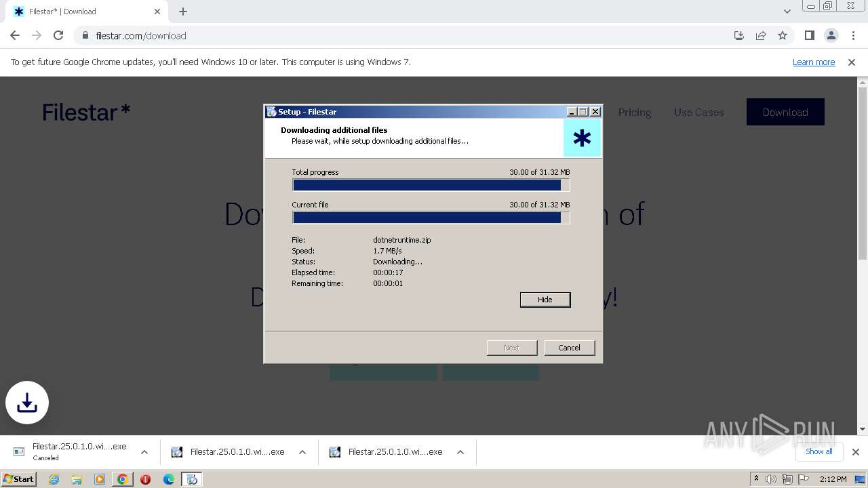Open the browser side panel icon
Image resolution: width=868 pixels, height=488 pixels.
click(x=809, y=35)
